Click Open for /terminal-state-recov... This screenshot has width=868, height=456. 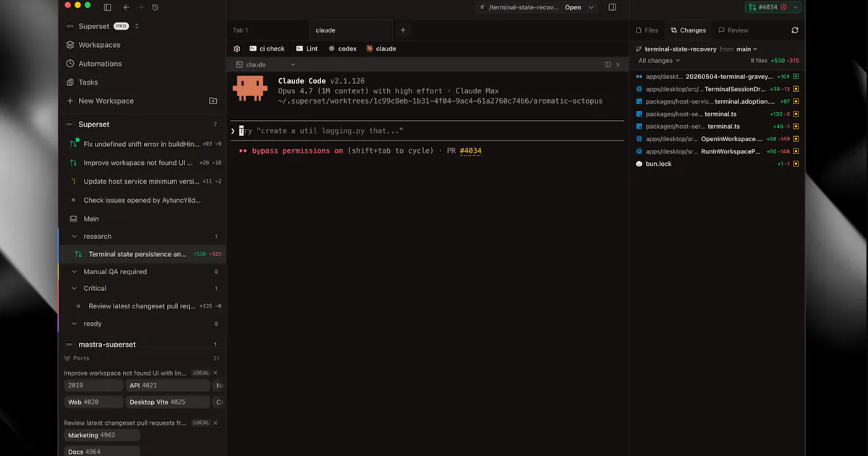[x=573, y=7]
